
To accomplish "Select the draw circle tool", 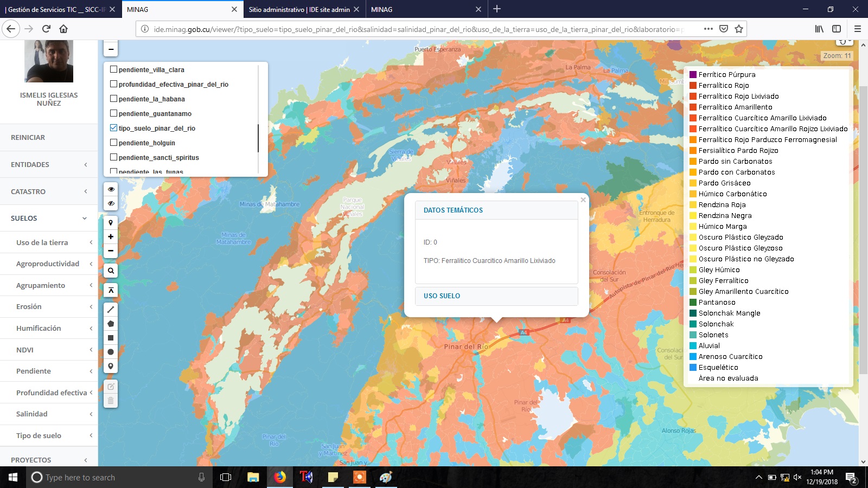I will pos(111,352).
